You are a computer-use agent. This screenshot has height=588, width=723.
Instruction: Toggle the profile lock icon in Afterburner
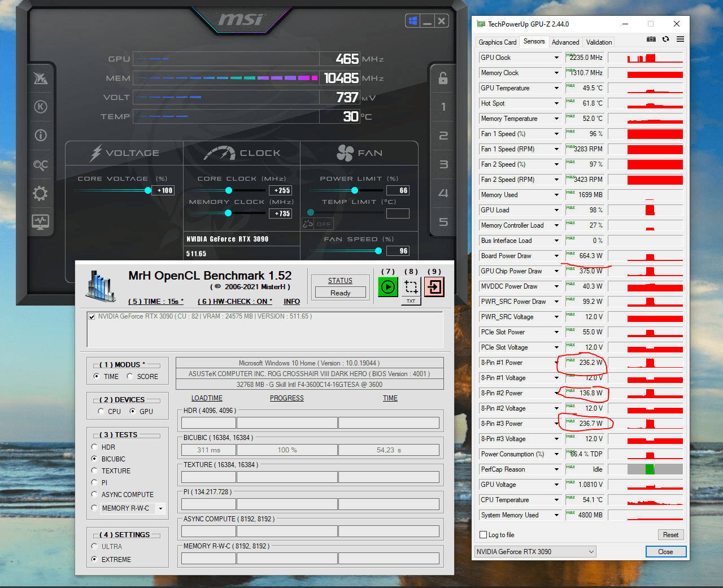pyautogui.click(x=443, y=78)
